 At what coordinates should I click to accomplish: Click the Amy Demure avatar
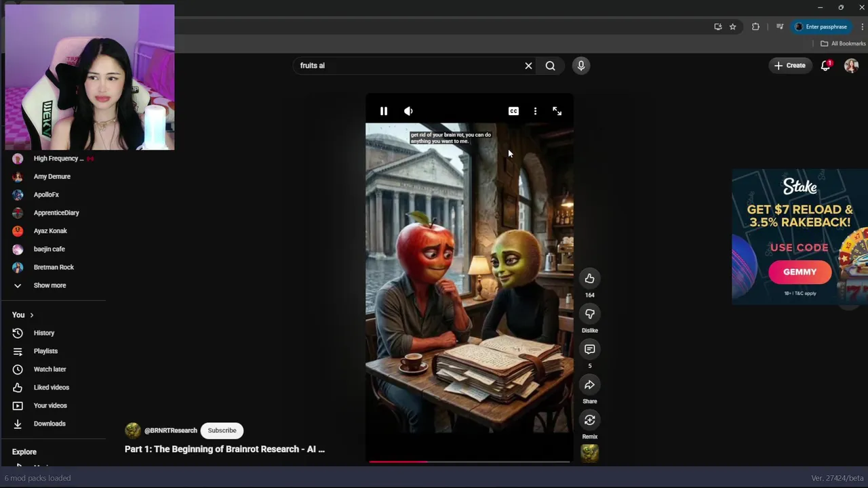click(x=18, y=176)
